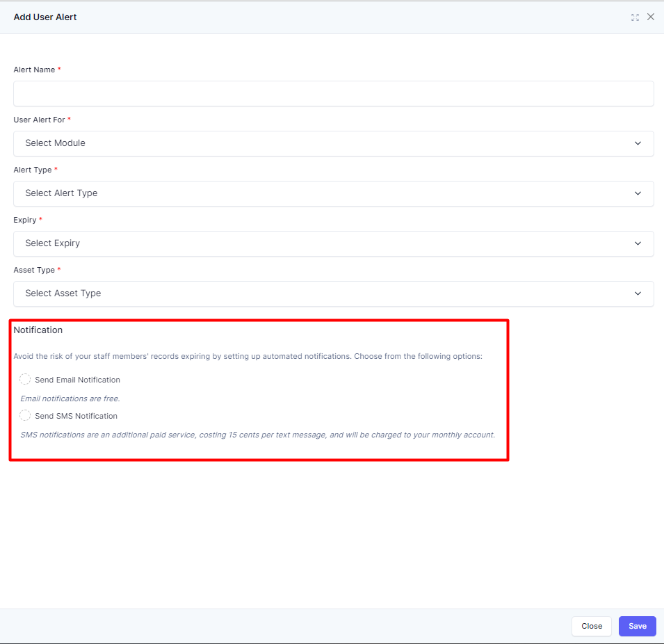Screen dimensions: 664x644
Task: Click the Notification section heading
Action: [38, 330]
